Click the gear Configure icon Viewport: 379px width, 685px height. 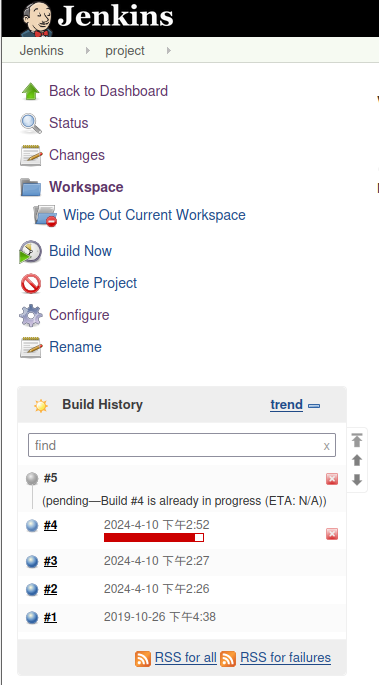[31, 315]
